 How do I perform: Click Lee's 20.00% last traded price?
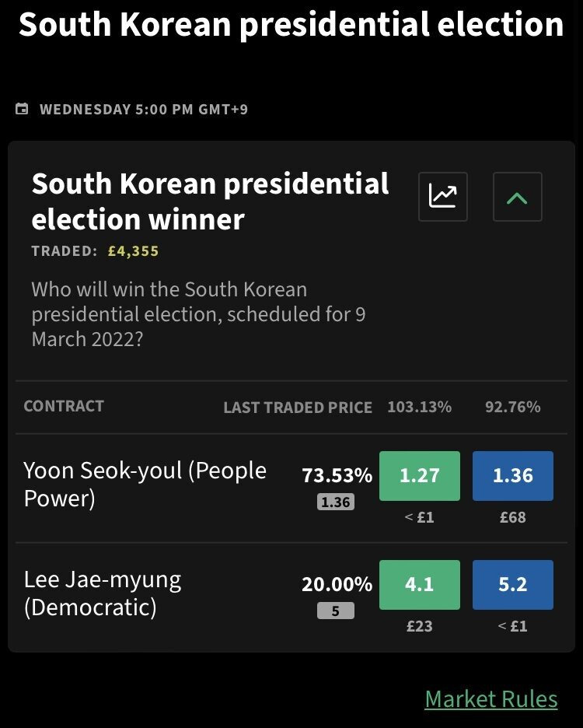[337, 584]
